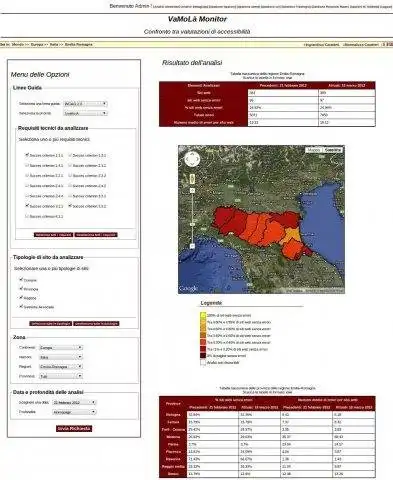
Task: Click the Modena row header in table
Action: point(173,437)
